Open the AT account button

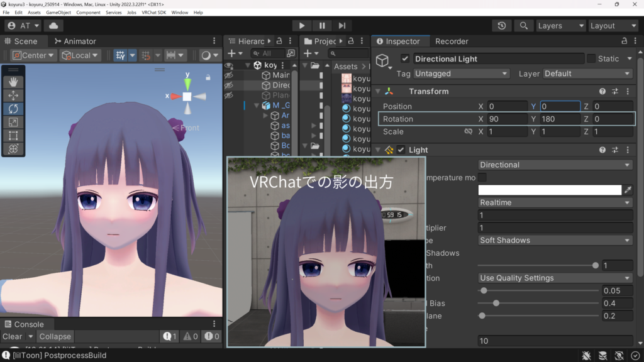[x=23, y=25]
